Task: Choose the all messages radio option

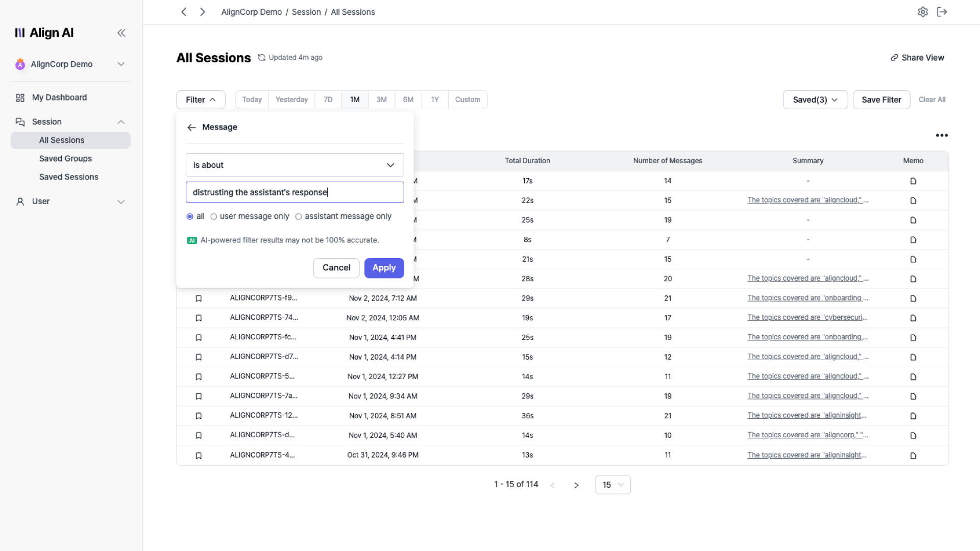Action: coord(189,216)
